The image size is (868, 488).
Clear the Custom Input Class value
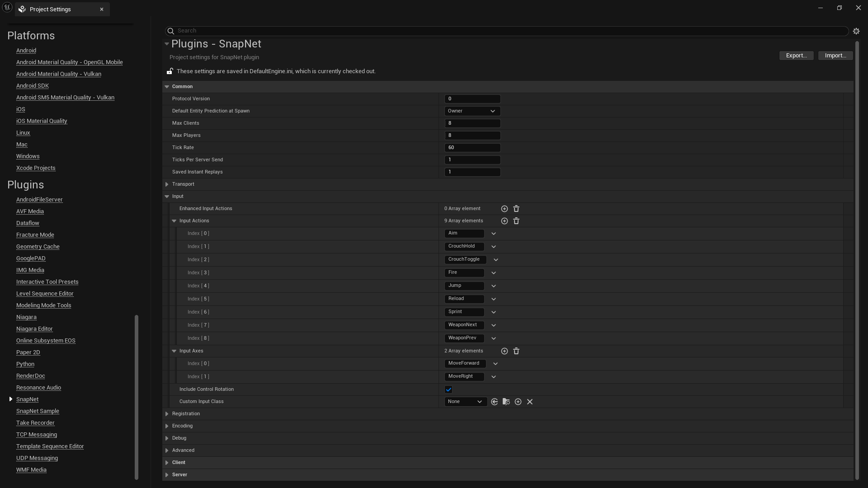pyautogui.click(x=529, y=402)
